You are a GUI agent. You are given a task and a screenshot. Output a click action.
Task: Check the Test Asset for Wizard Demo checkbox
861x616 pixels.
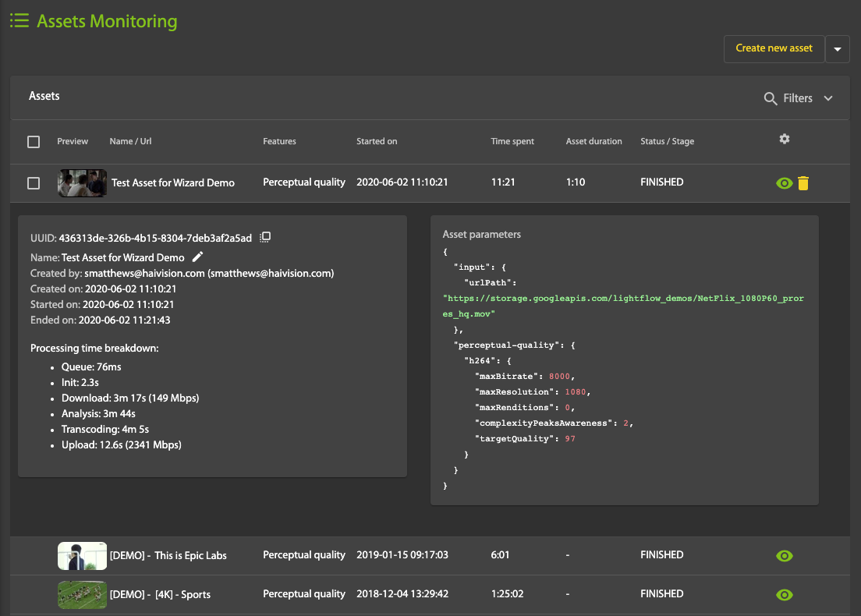(x=34, y=182)
